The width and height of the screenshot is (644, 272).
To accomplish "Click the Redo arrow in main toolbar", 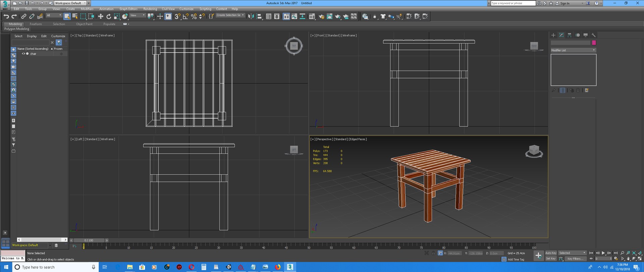I will tap(14, 16).
